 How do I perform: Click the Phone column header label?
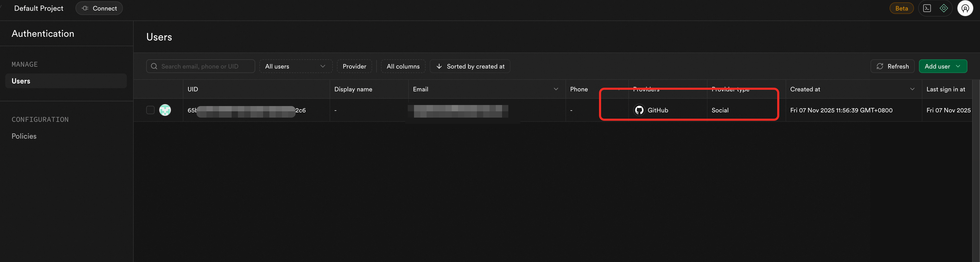click(x=579, y=89)
